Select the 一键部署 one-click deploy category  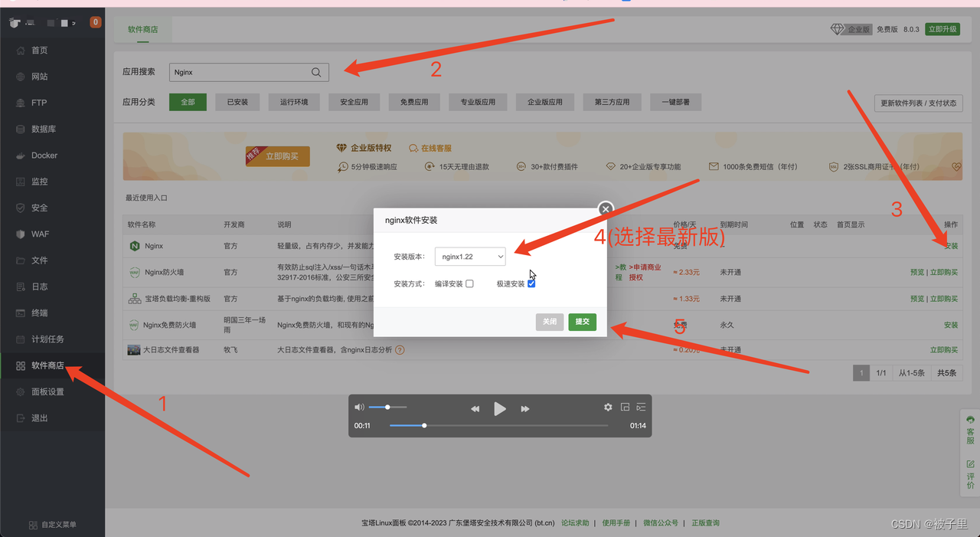676,102
